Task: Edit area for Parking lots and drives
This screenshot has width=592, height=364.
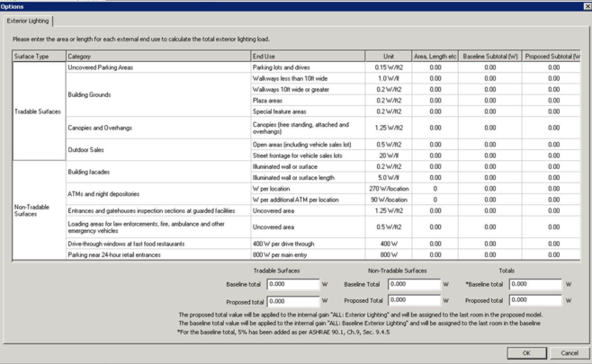Action: point(435,67)
